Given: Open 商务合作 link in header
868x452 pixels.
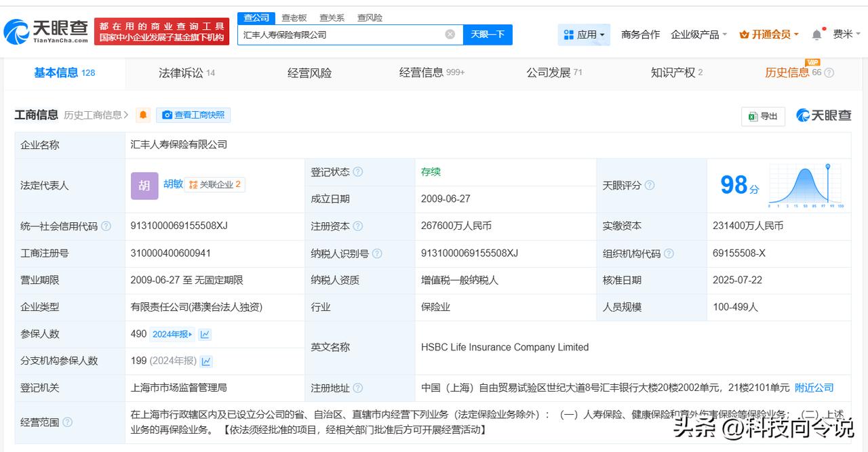Looking at the screenshot, I should pos(640,35).
